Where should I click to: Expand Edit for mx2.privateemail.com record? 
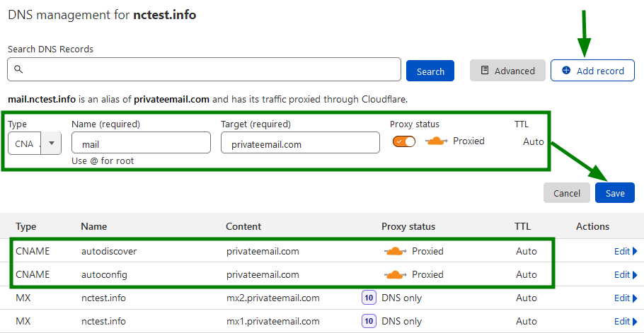coord(626,298)
